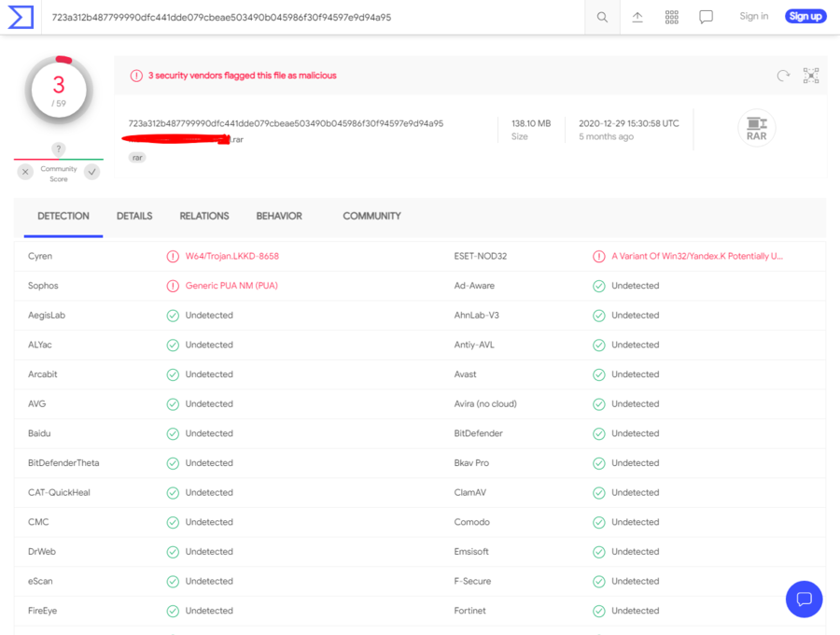Click the upload file icon
840x635 pixels.
coord(637,17)
